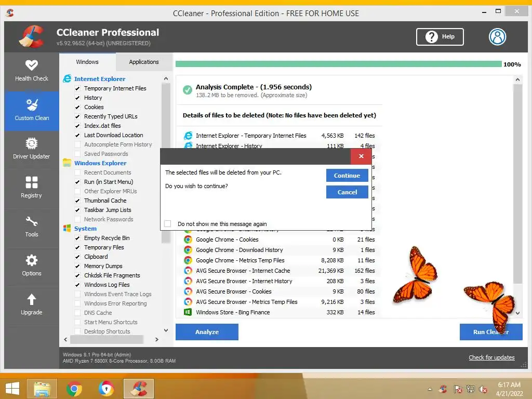
Task: Open the Tools section
Action: (x=32, y=228)
